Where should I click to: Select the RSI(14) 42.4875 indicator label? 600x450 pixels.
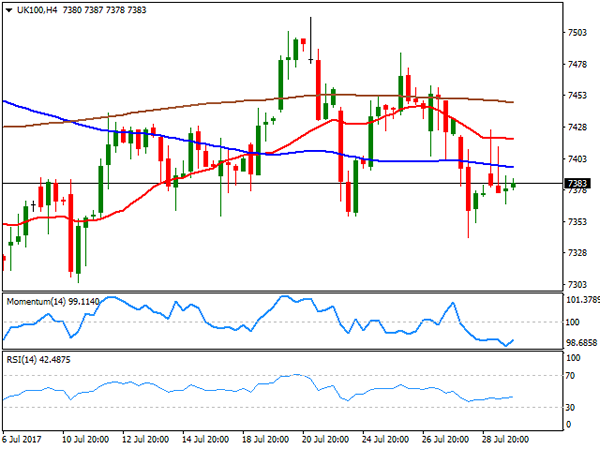click(38, 360)
